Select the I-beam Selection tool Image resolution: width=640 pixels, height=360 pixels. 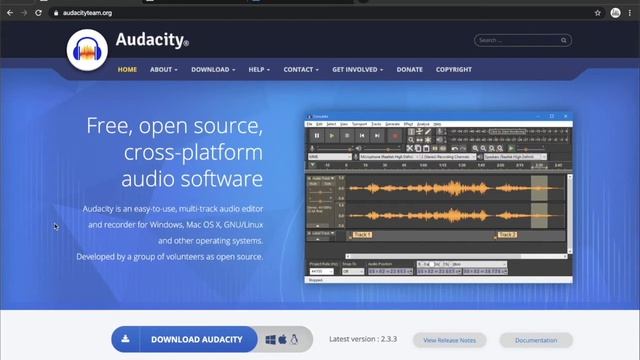pyautogui.click(x=411, y=131)
